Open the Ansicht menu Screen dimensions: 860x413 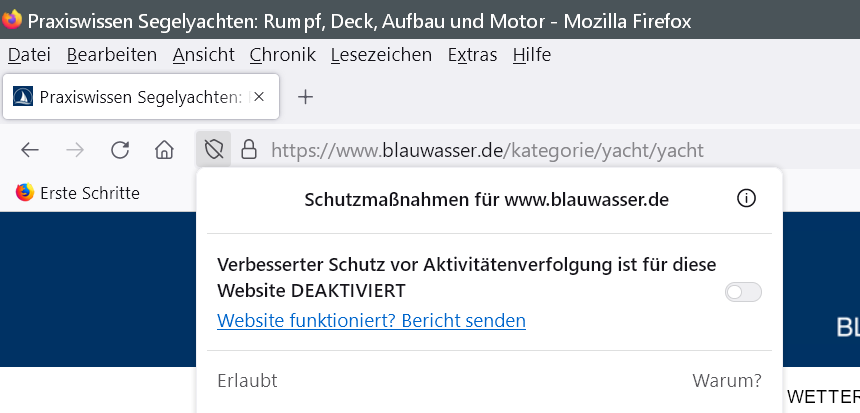[x=203, y=55]
